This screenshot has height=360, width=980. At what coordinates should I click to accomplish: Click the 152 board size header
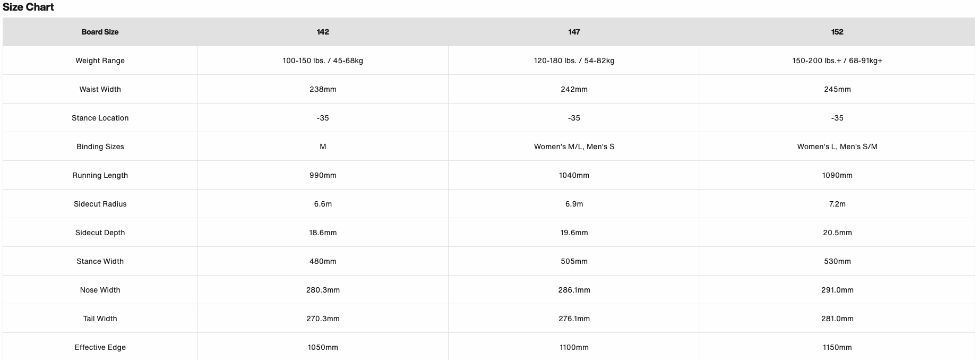coord(837,32)
